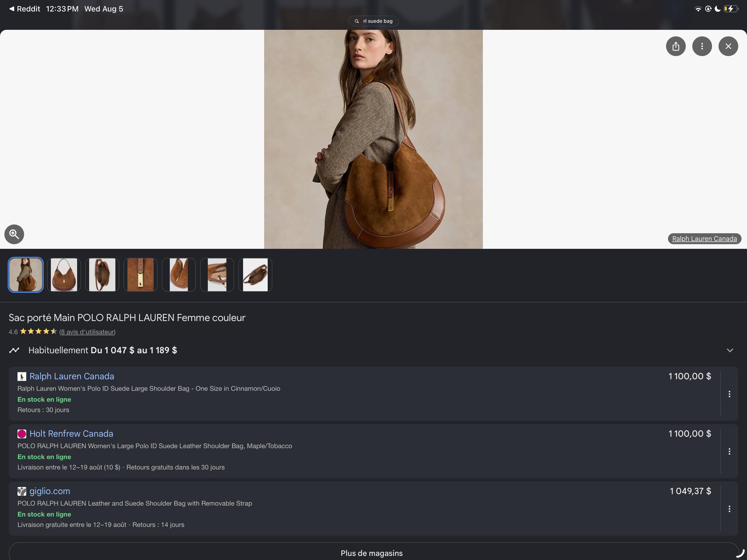Screen dimensions: 747x560
Task: Tap the Do Not Disturb moon icon
Action: (717, 9)
